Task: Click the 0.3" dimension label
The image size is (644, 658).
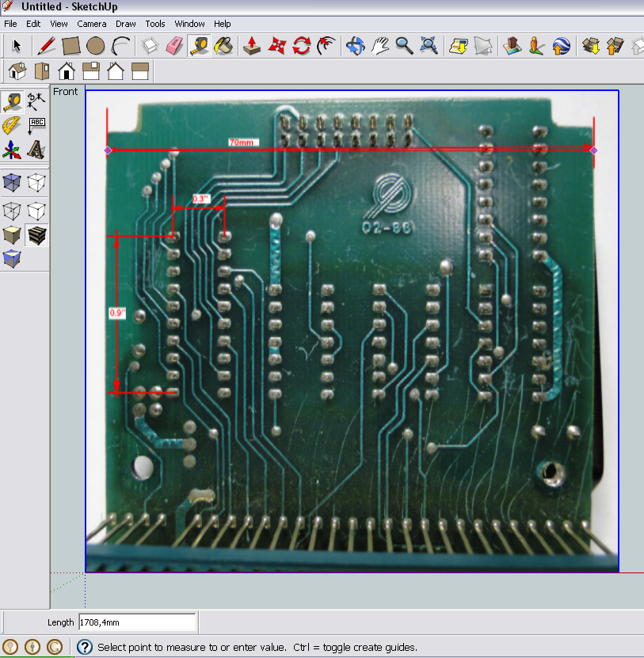Action: pyautogui.click(x=200, y=199)
